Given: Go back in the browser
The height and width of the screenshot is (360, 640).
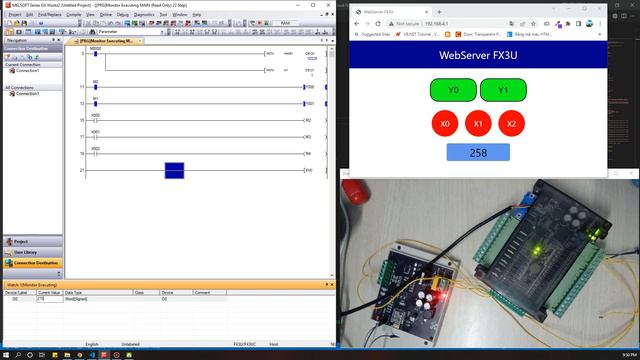Looking at the screenshot, I should click(357, 24).
